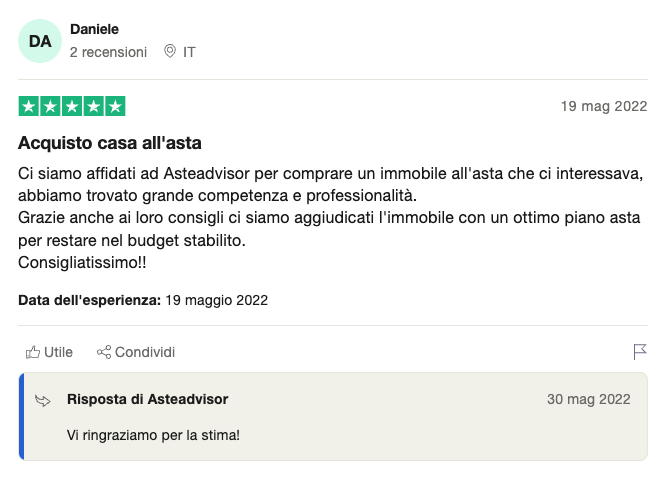Share review via Condividi
Image resolution: width=668 pixels, height=482 pixels.
pos(136,352)
